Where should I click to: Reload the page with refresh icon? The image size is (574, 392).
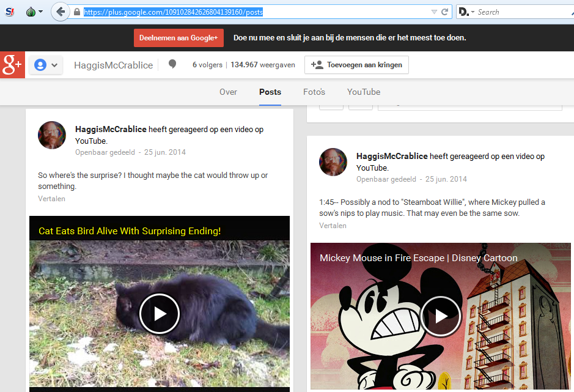[445, 12]
